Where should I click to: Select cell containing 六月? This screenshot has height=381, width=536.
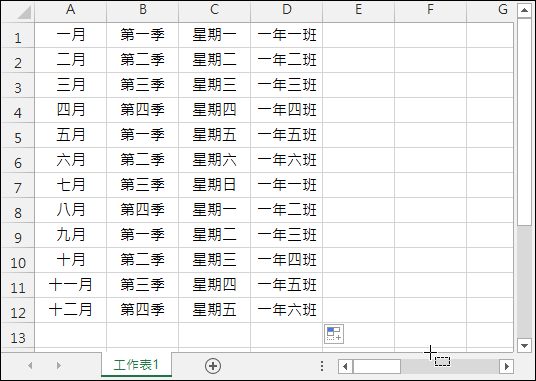pos(70,160)
